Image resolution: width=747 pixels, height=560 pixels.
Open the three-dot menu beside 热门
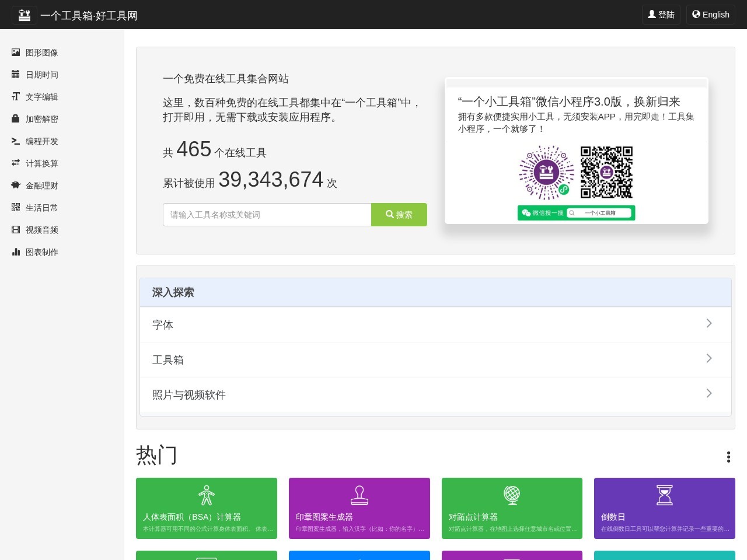(728, 457)
